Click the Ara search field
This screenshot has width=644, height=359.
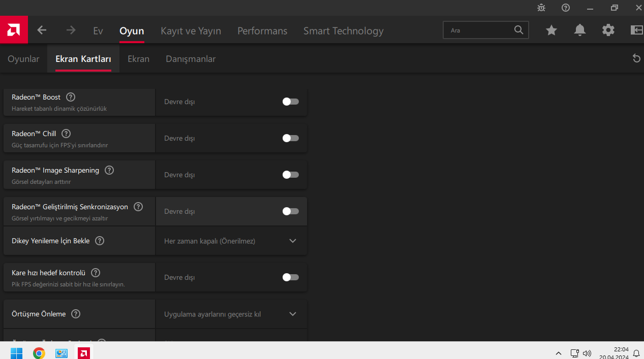(480, 30)
